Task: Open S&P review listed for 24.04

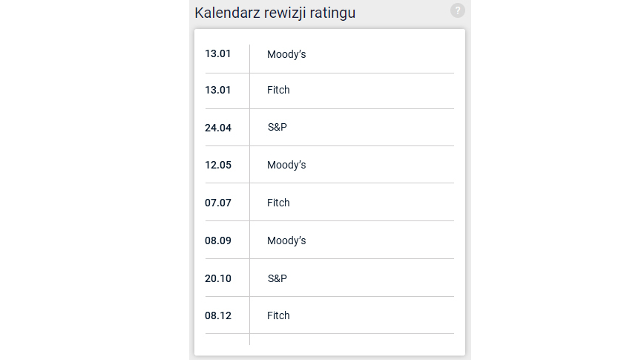Action: [x=277, y=128]
